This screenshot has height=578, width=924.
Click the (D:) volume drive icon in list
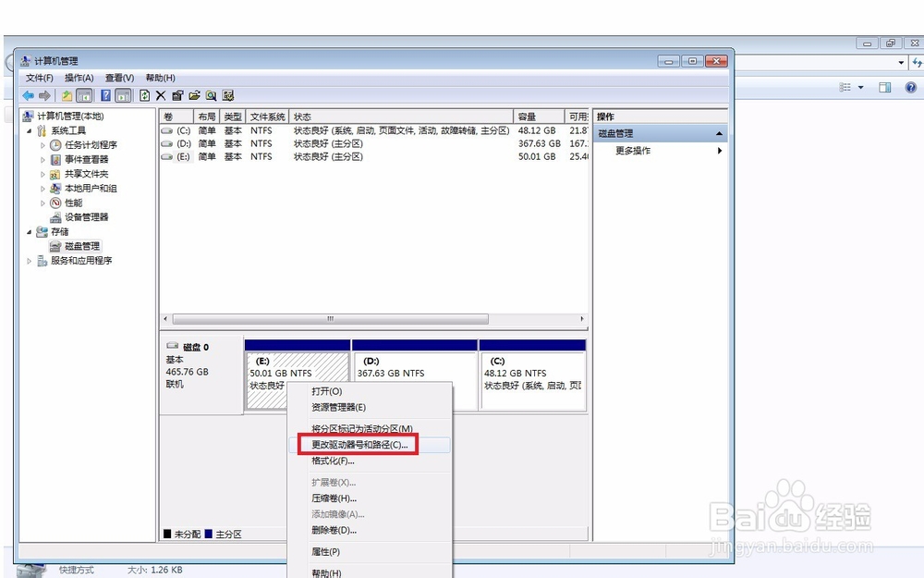coord(167,144)
